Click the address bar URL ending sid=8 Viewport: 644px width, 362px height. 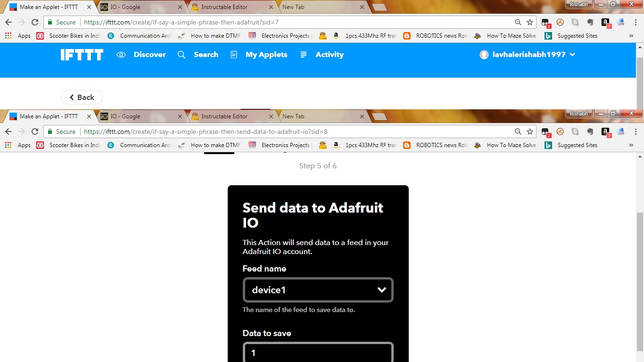click(206, 132)
